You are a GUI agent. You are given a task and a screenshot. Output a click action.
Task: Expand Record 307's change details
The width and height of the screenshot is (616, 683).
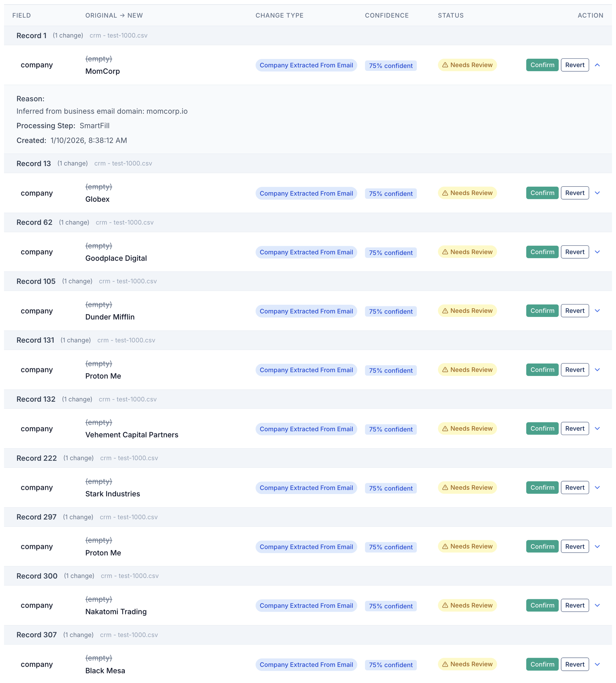(x=597, y=664)
